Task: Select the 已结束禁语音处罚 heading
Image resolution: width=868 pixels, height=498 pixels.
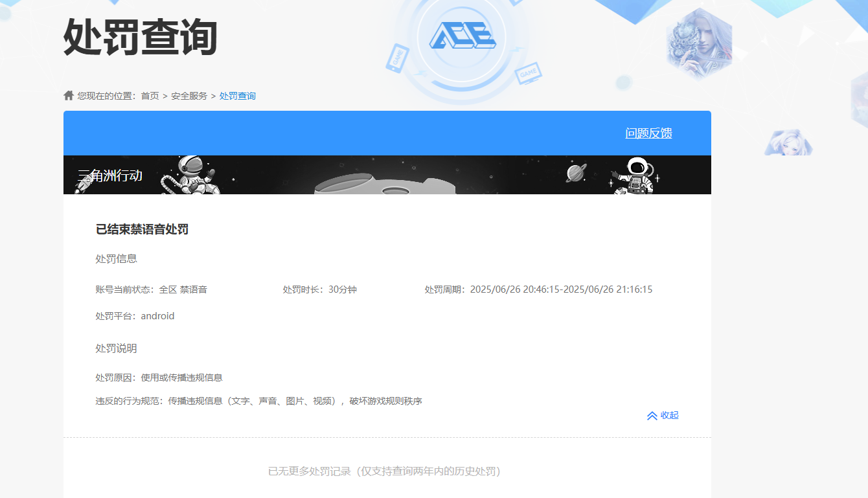Action: 142,229
